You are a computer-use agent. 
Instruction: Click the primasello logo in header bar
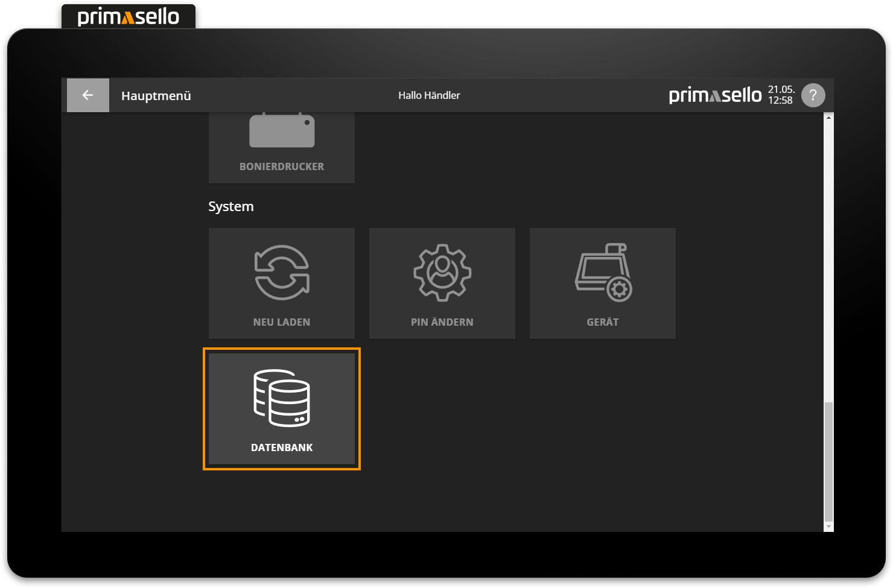point(715,95)
